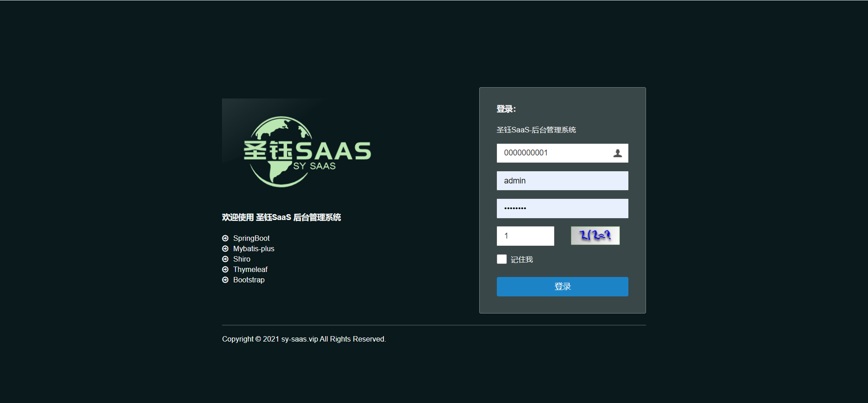The width and height of the screenshot is (868, 403).
Task: Focus the username field containing admin
Action: click(x=562, y=181)
